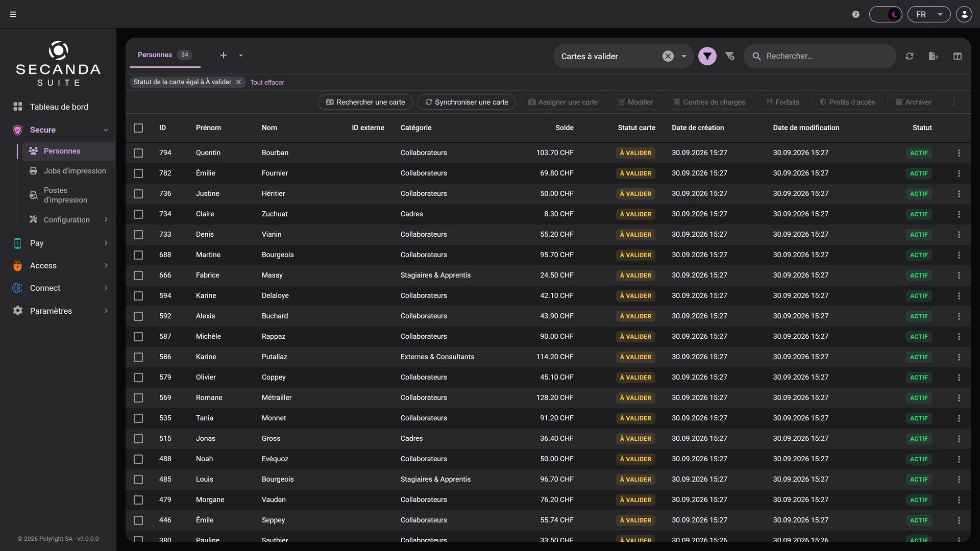
Task: Click the Assigner une carte button
Action: point(562,102)
